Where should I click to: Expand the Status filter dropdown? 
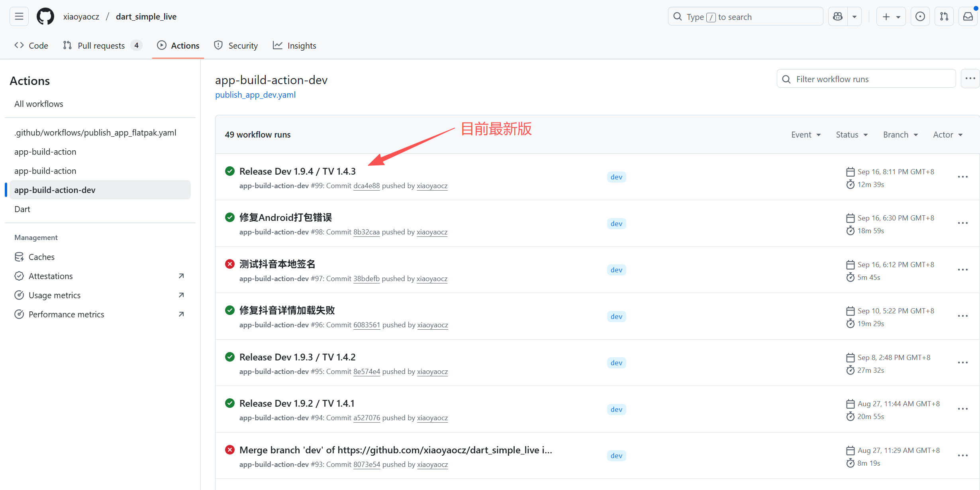(x=852, y=135)
